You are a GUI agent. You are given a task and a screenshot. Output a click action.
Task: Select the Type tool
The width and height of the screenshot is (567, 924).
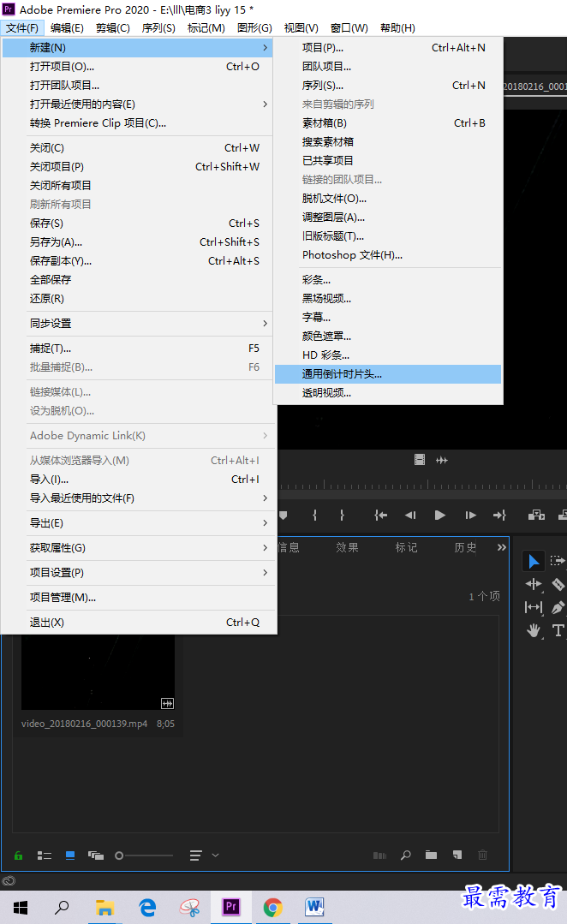coord(558,630)
